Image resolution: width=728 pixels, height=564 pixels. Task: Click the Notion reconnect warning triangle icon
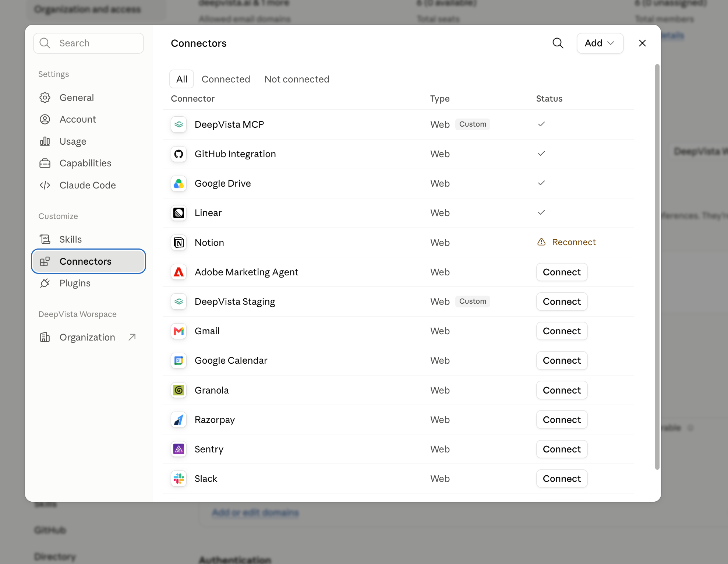click(x=541, y=242)
